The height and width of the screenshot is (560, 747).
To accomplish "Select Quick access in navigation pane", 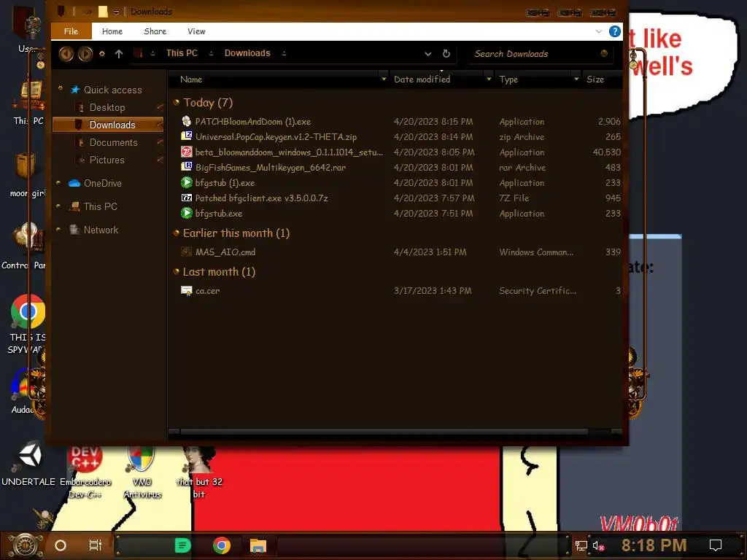I will (112, 90).
